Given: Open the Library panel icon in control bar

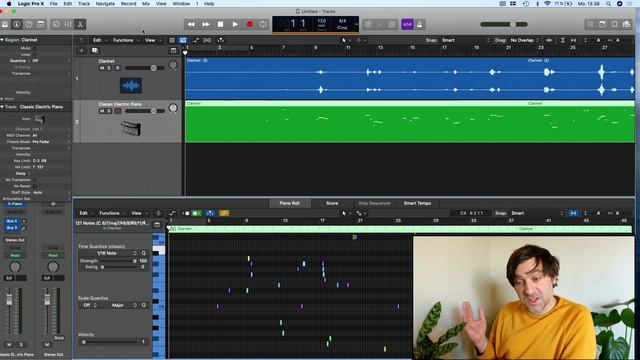Looking at the screenshot, I should click(5, 24).
